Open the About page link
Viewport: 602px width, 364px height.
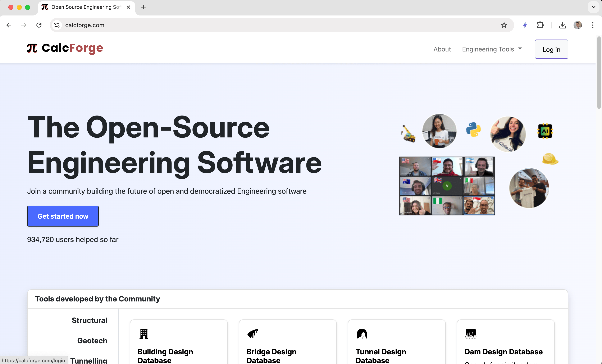click(x=442, y=49)
